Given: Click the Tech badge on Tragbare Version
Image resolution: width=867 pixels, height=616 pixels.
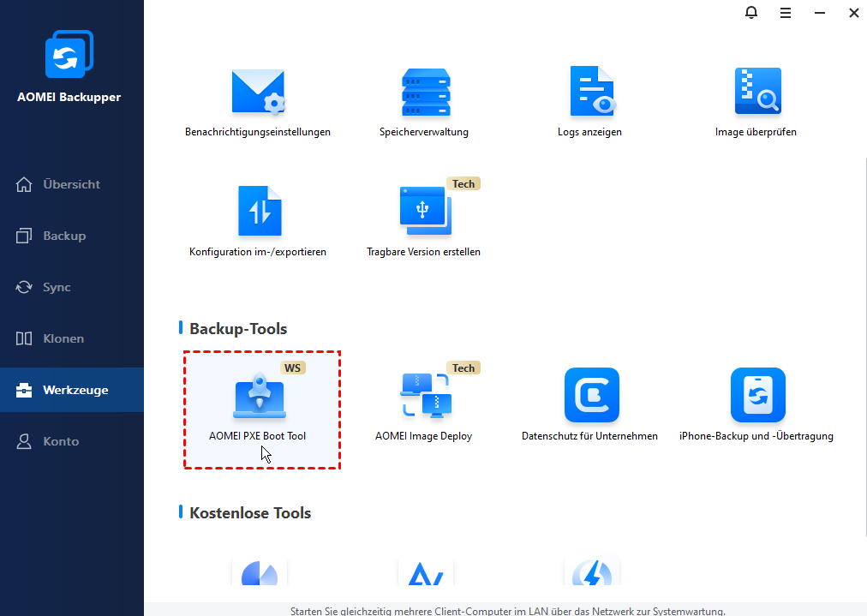Looking at the screenshot, I should click(463, 183).
